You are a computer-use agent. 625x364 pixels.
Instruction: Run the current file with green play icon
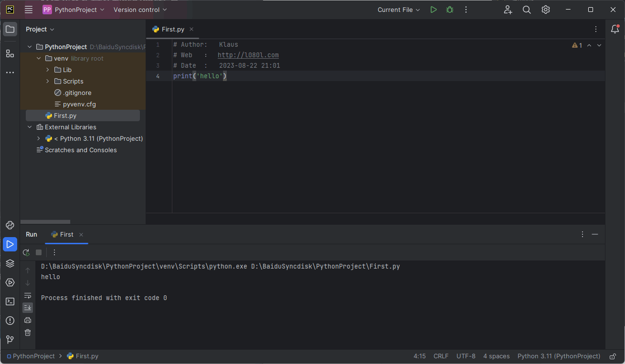(434, 10)
